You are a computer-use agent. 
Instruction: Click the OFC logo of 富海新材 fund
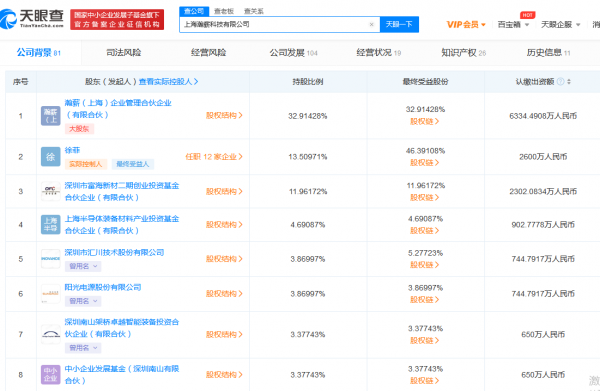point(51,191)
